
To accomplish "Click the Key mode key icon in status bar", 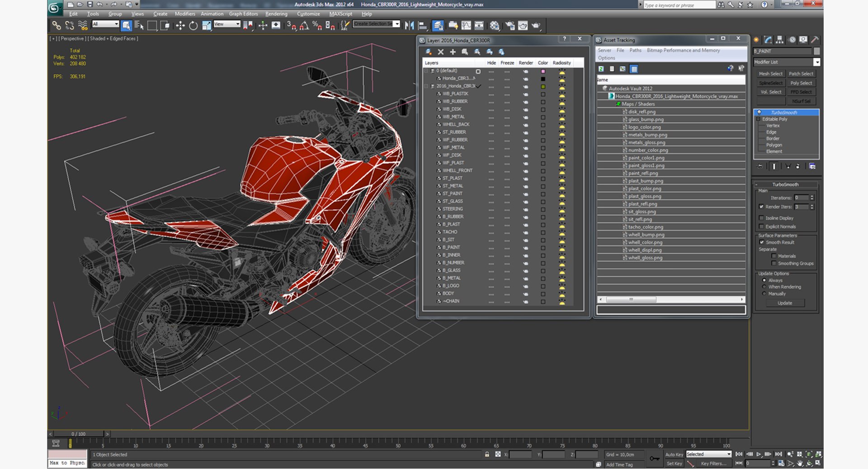I will pos(654,458).
